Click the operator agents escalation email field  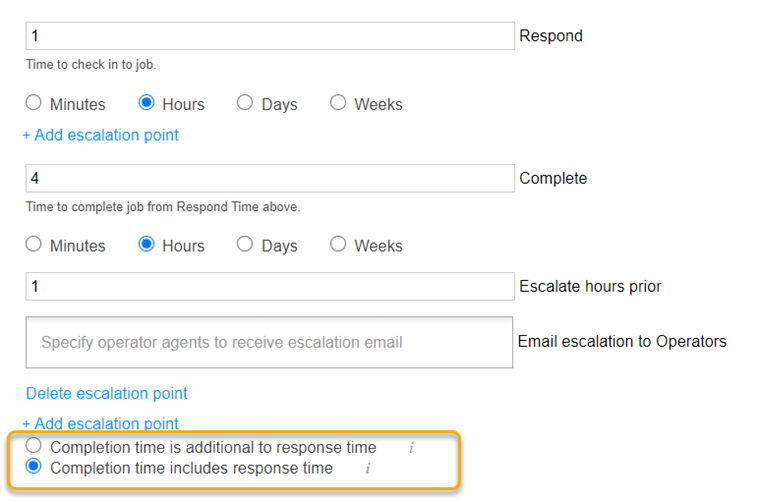(x=269, y=342)
